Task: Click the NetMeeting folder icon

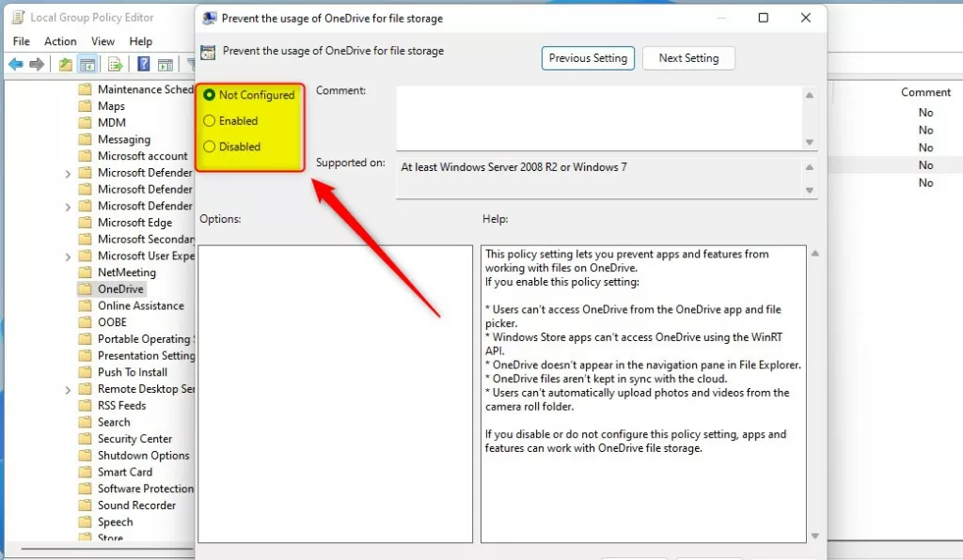Action: pos(85,272)
